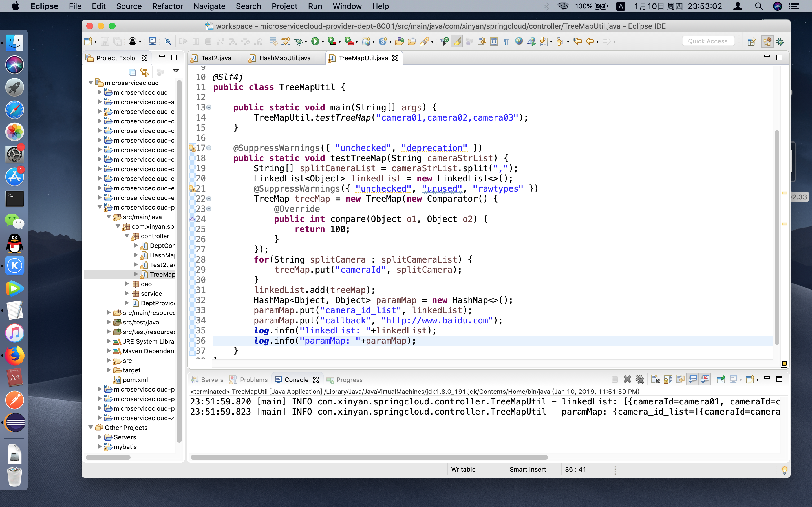Click Pin Console icon

721,379
